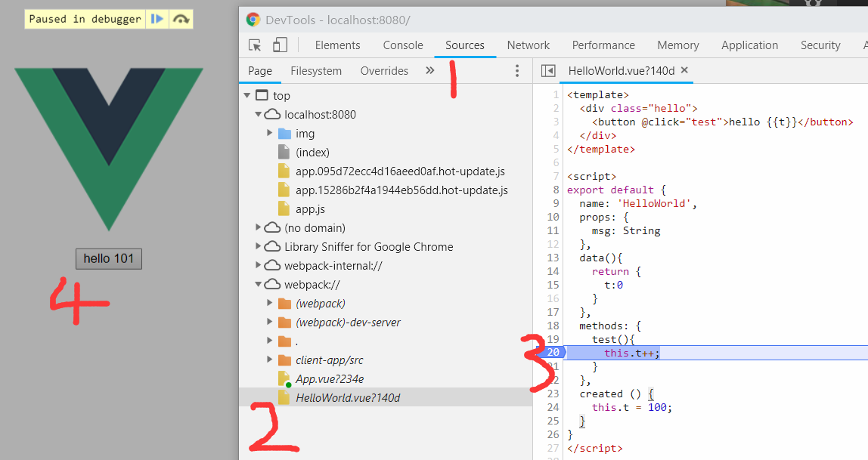The width and height of the screenshot is (868, 460).
Task: Open the navigator three-dot menu
Action: [517, 71]
